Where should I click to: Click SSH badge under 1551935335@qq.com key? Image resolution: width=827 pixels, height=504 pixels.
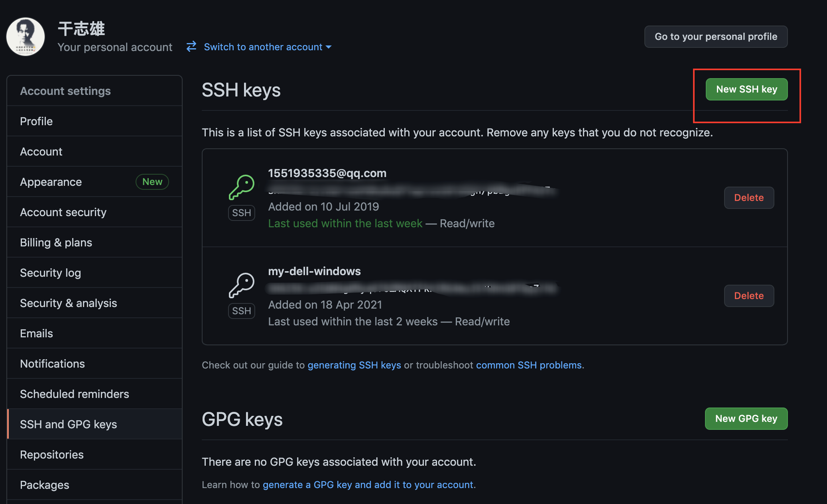pyautogui.click(x=242, y=213)
